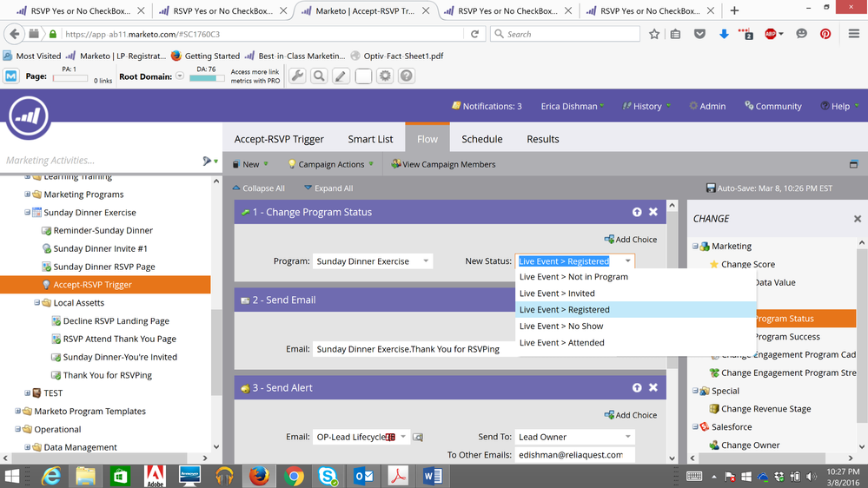Open Word from the taskbar

pyautogui.click(x=433, y=476)
